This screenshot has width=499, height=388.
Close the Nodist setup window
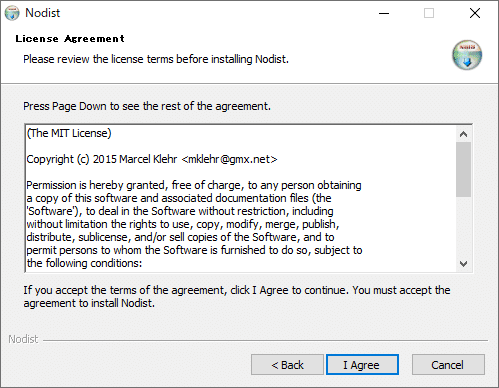tap(475, 13)
